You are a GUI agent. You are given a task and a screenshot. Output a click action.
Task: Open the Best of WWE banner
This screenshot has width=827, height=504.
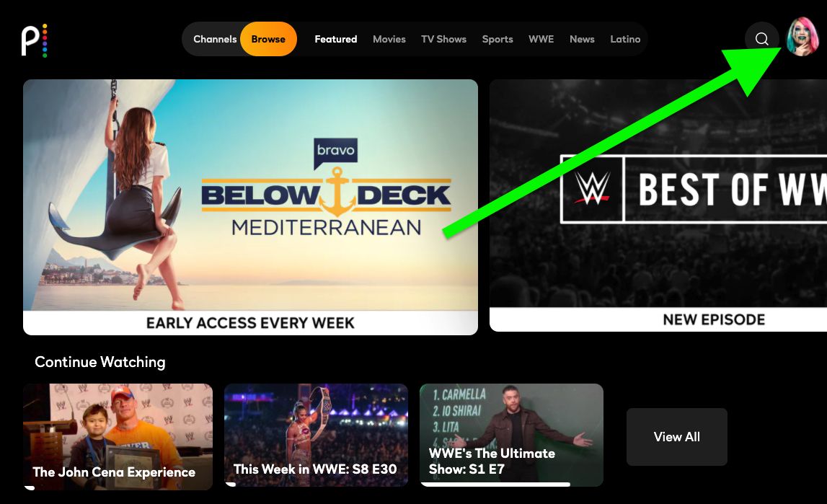point(658,205)
